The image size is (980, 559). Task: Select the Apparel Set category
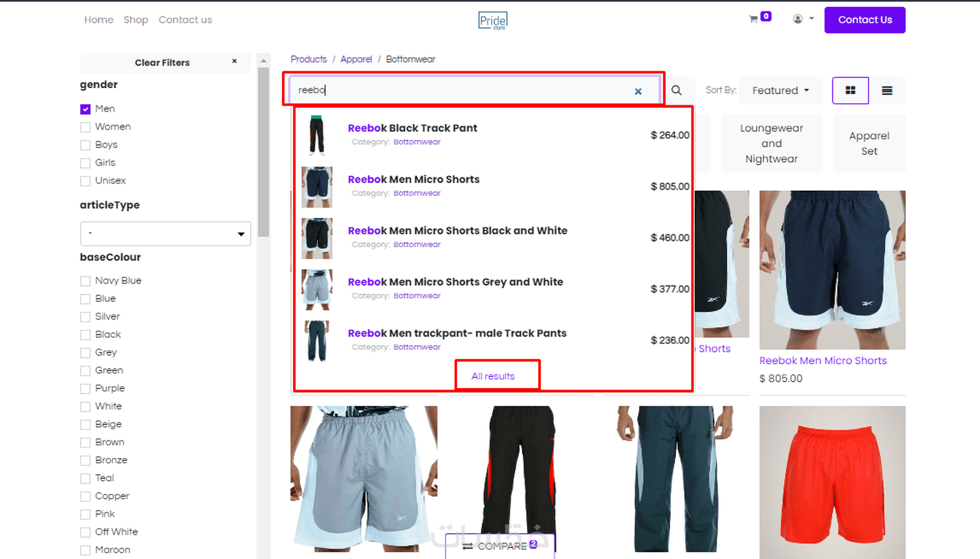[869, 143]
